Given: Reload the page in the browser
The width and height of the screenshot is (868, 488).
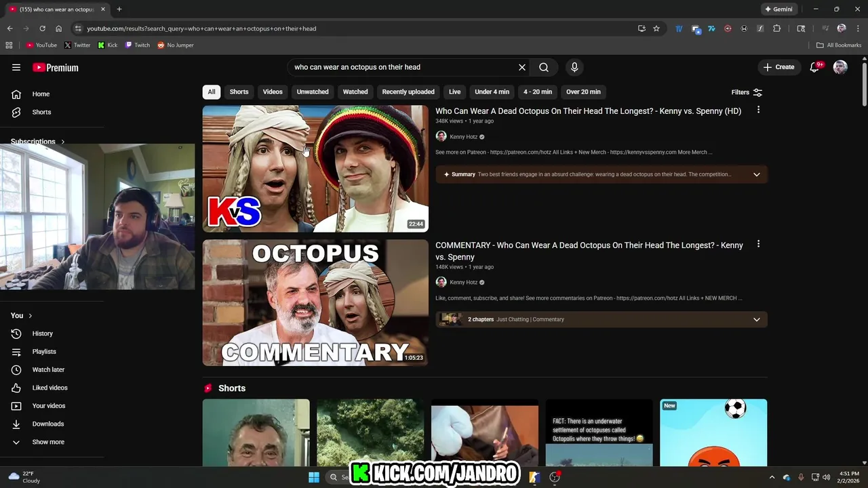Looking at the screenshot, I should [42, 28].
